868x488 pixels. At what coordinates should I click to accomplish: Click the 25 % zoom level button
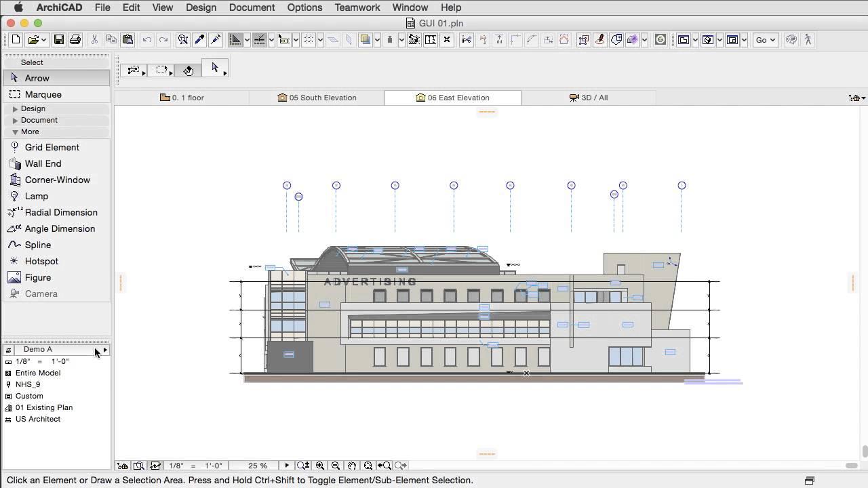point(258,466)
